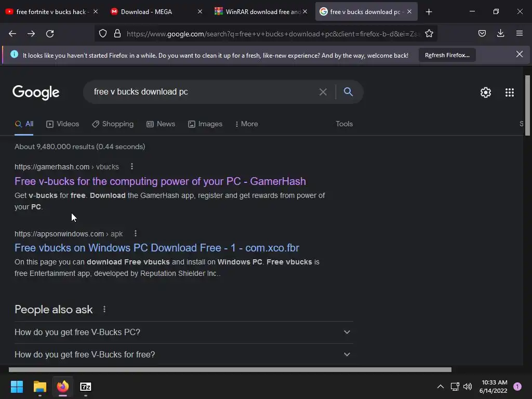Bookmark this page with the star
This screenshot has width=532, height=399.
click(429, 34)
